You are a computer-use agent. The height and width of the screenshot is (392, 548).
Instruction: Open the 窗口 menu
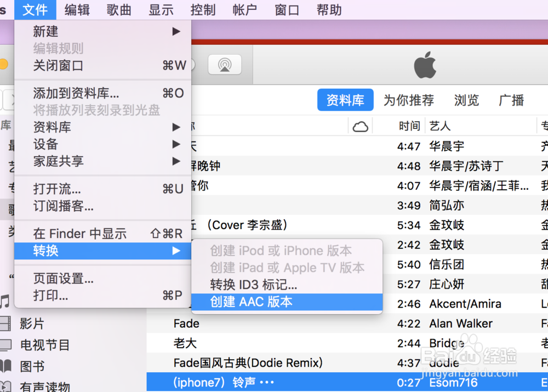287,10
